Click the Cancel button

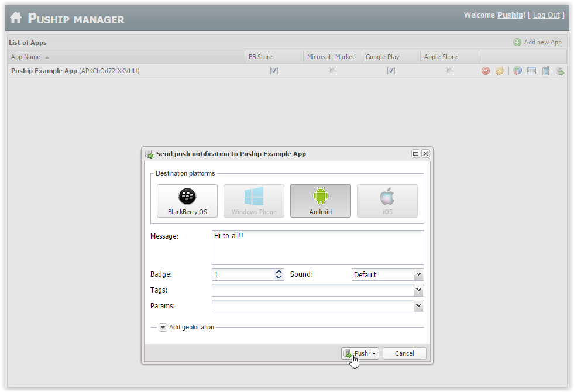click(404, 353)
